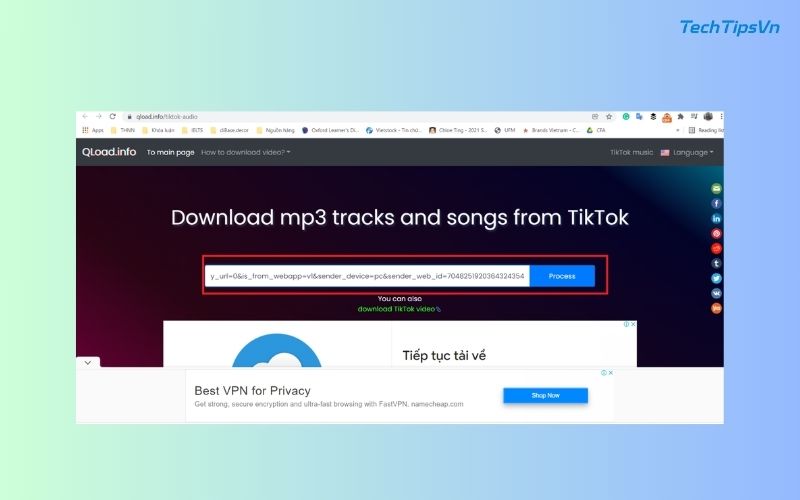Bookmark this page with the star icon
The height and width of the screenshot is (500, 800).
click(609, 116)
